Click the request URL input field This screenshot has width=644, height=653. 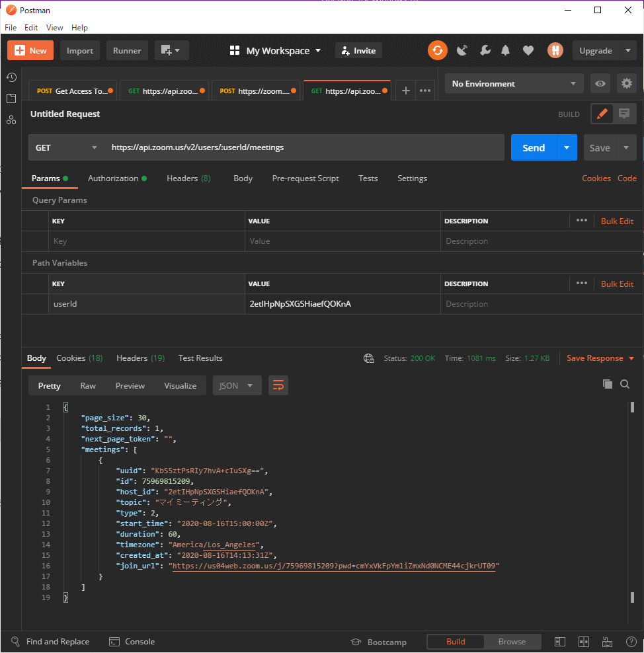point(305,147)
